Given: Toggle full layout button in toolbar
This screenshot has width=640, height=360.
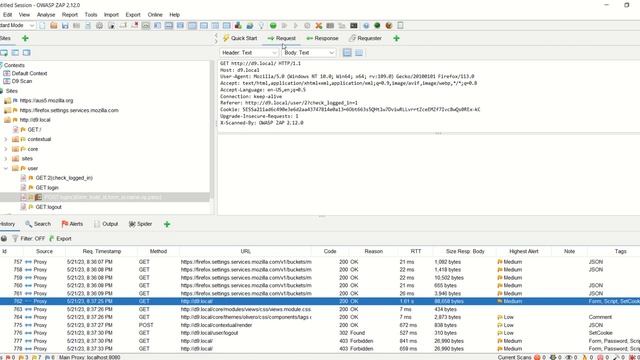Looking at the screenshot, I should point(180,25).
